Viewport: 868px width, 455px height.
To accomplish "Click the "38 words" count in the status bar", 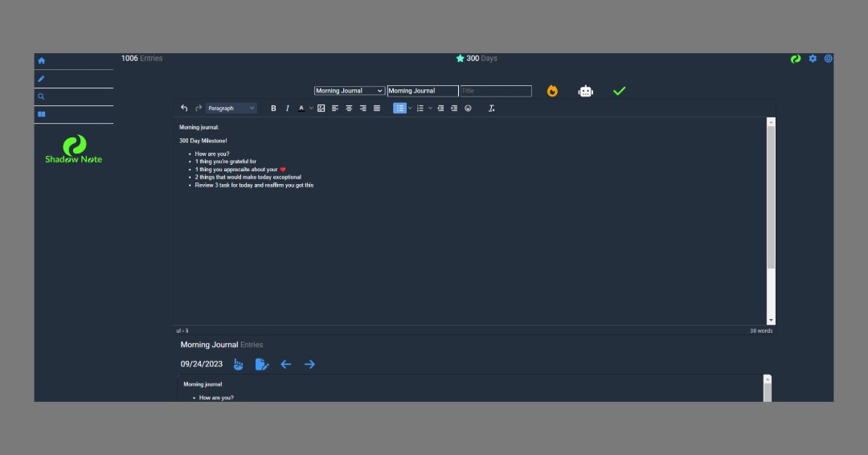I will [761, 330].
